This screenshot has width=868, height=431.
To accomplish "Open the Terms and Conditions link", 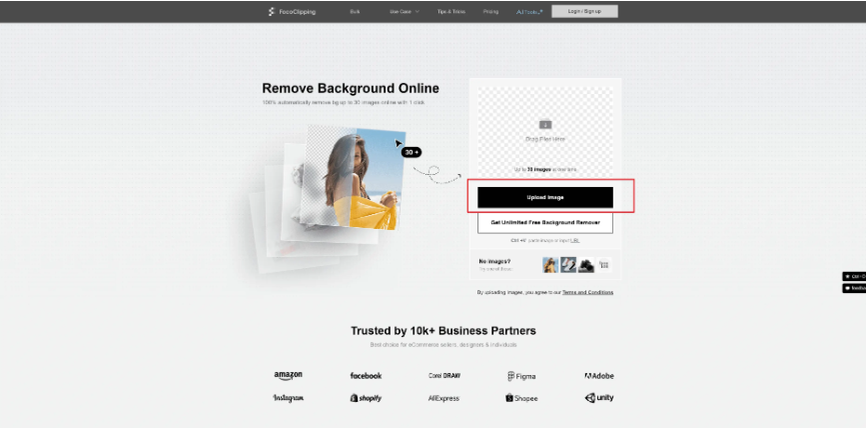I will point(587,292).
